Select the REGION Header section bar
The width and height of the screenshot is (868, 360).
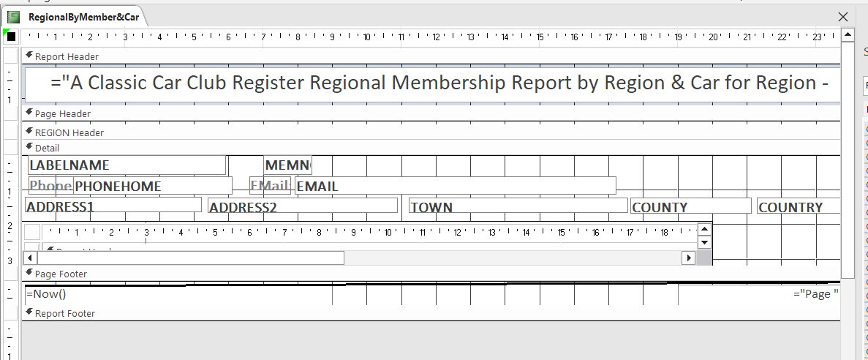pos(431,132)
